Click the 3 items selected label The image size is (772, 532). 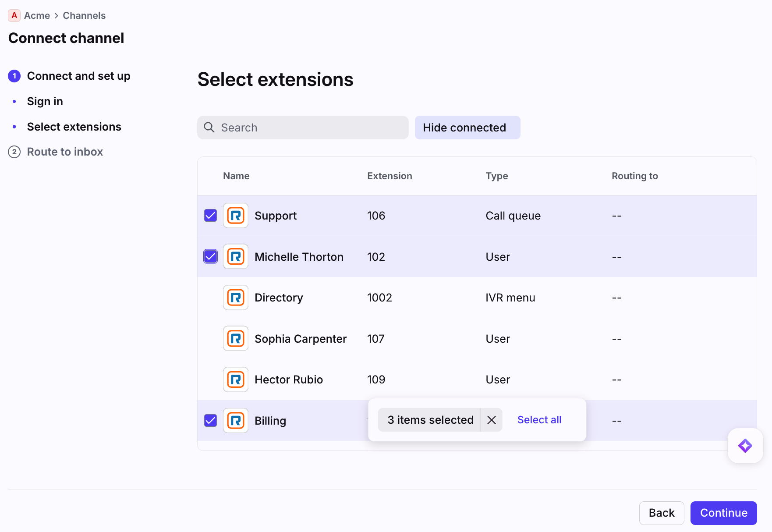(x=430, y=420)
